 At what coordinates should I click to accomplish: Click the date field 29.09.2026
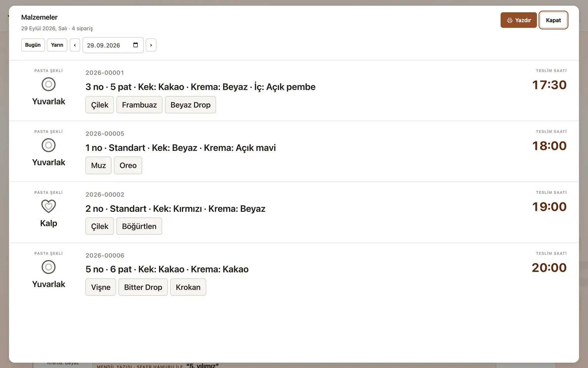coord(113,45)
